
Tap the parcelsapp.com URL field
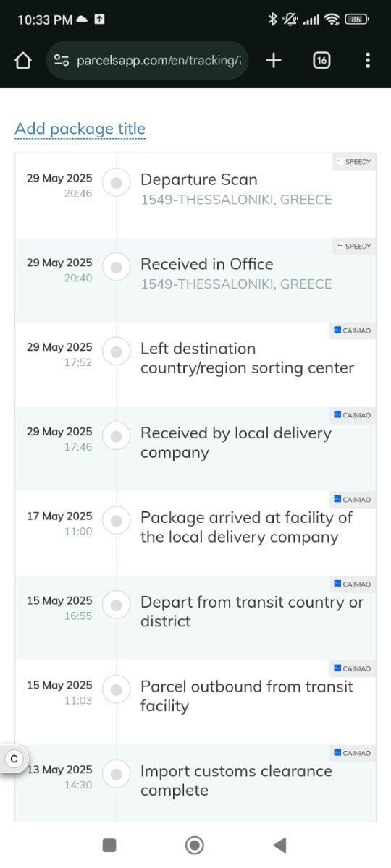(x=148, y=61)
